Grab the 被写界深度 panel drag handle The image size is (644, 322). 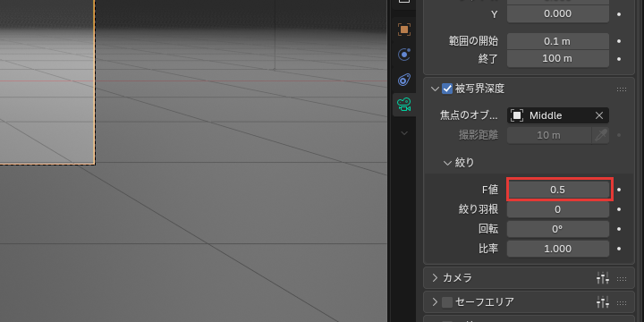click(622, 89)
